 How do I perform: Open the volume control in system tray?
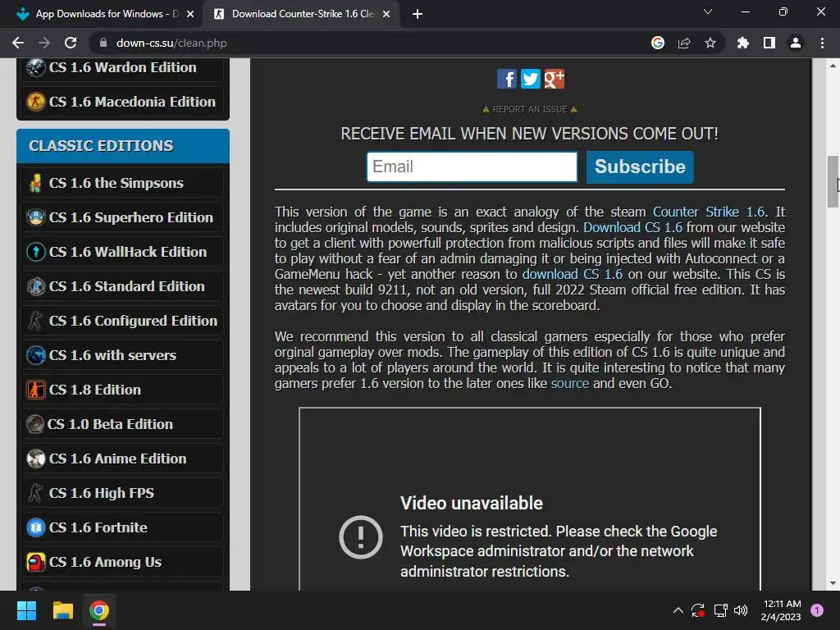click(x=741, y=610)
